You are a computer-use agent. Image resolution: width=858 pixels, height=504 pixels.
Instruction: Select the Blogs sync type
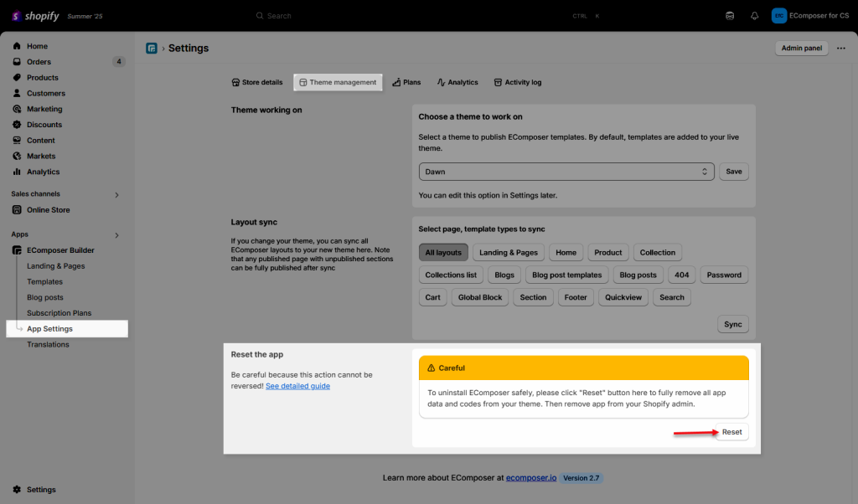click(x=504, y=275)
